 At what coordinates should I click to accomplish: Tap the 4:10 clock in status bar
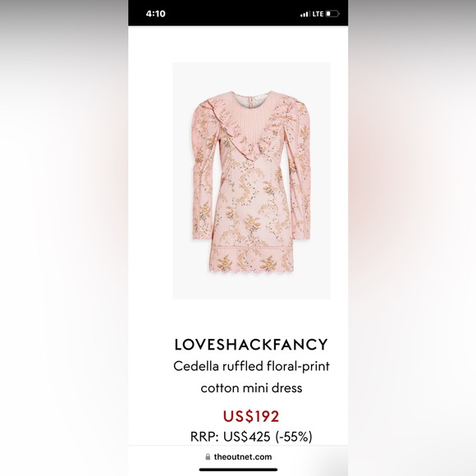(155, 14)
